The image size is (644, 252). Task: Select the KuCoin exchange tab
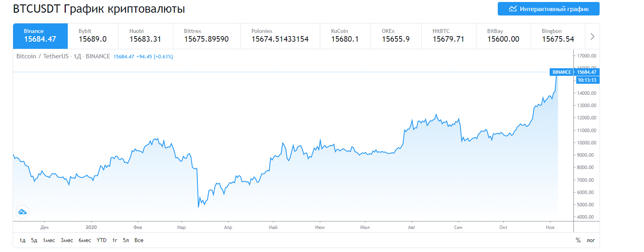(x=345, y=36)
